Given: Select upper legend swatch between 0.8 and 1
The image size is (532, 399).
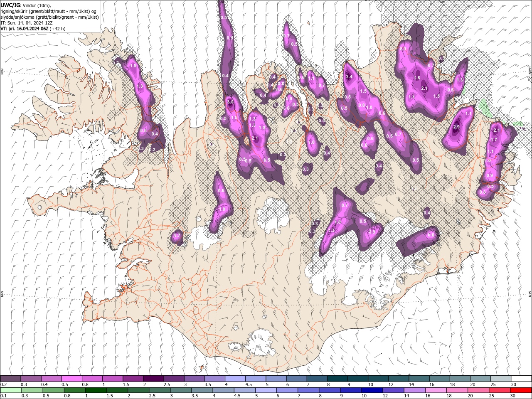Looking at the screenshot, I should (x=92, y=378).
